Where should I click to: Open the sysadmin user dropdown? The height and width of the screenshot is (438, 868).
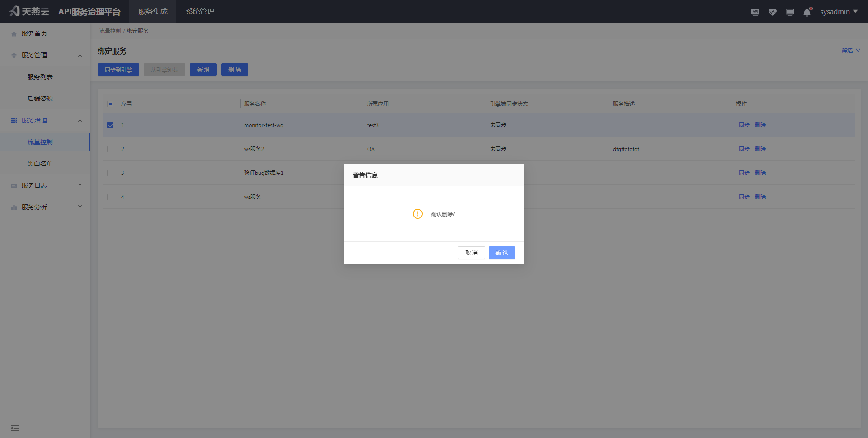point(839,12)
